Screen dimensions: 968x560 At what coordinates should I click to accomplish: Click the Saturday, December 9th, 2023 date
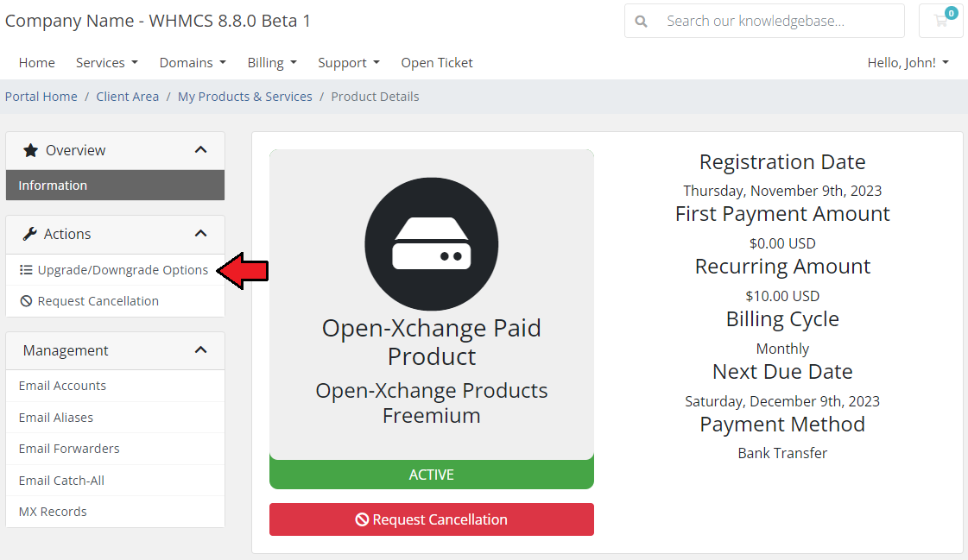click(782, 401)
